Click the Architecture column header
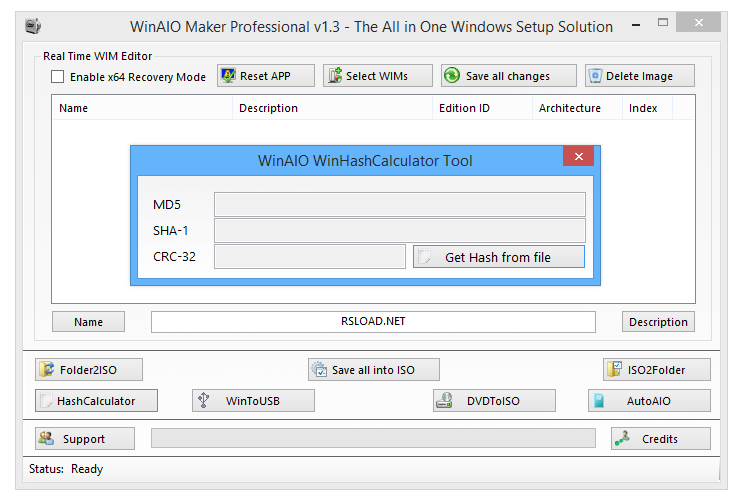 (577, 108)
